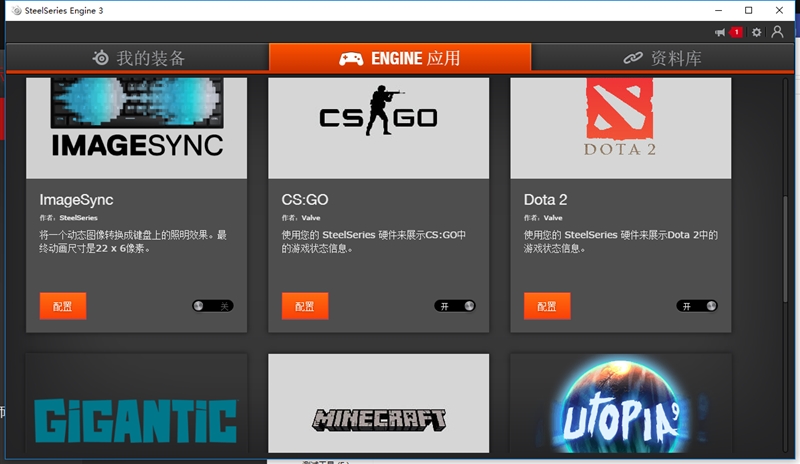Click the red notification badge
The width and height of the screenshot is (800, 464).
(736, 32)
